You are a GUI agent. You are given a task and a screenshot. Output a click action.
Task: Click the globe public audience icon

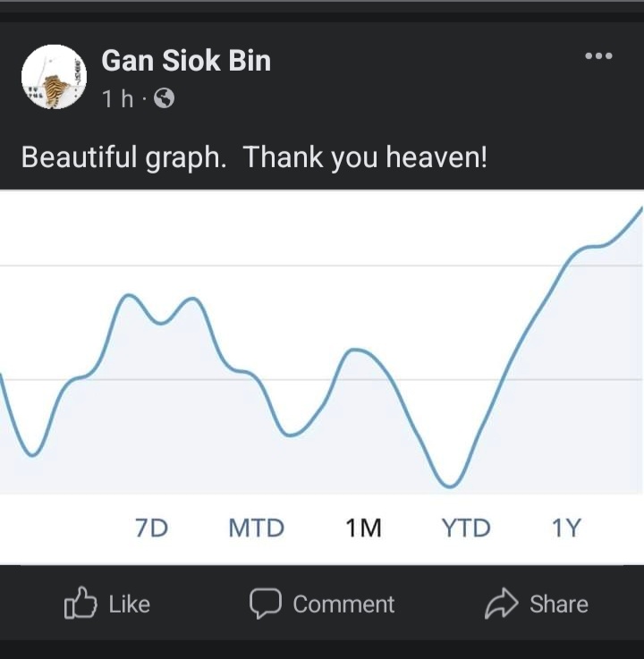tap(164, 98)
